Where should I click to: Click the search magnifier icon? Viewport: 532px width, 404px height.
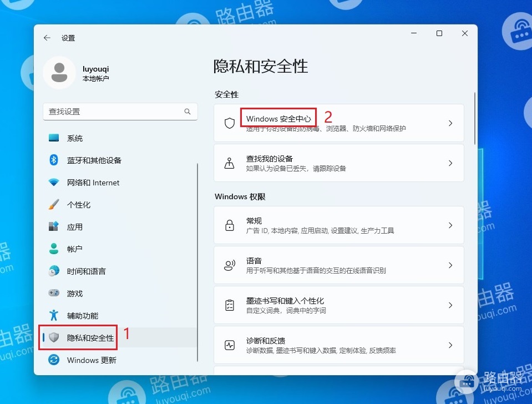(188, 112)
